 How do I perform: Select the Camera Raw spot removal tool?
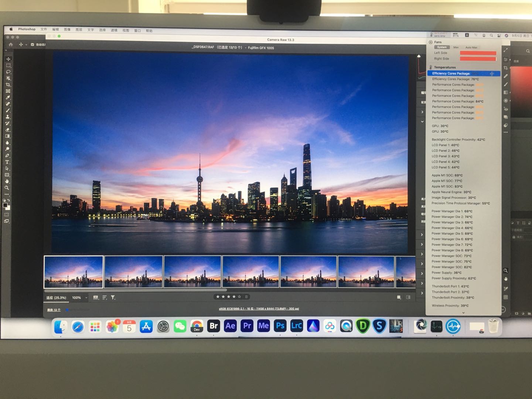[506, 76]
